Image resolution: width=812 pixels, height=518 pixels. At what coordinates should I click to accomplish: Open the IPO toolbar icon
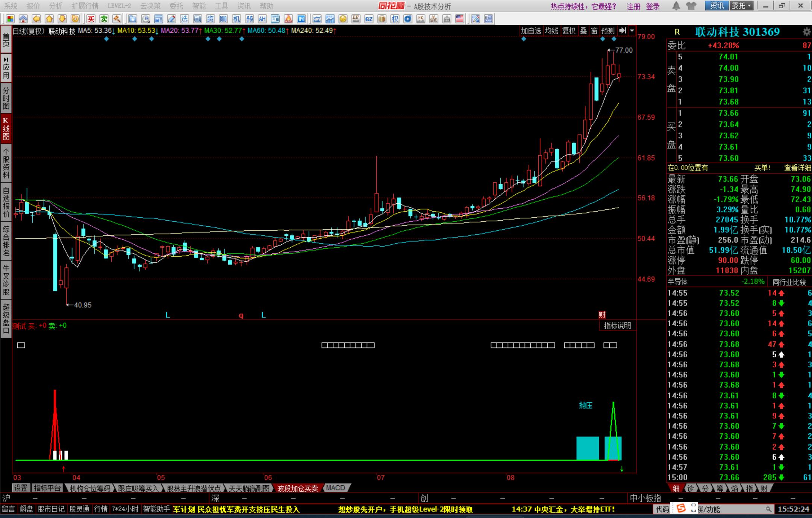tap(301, 19)
